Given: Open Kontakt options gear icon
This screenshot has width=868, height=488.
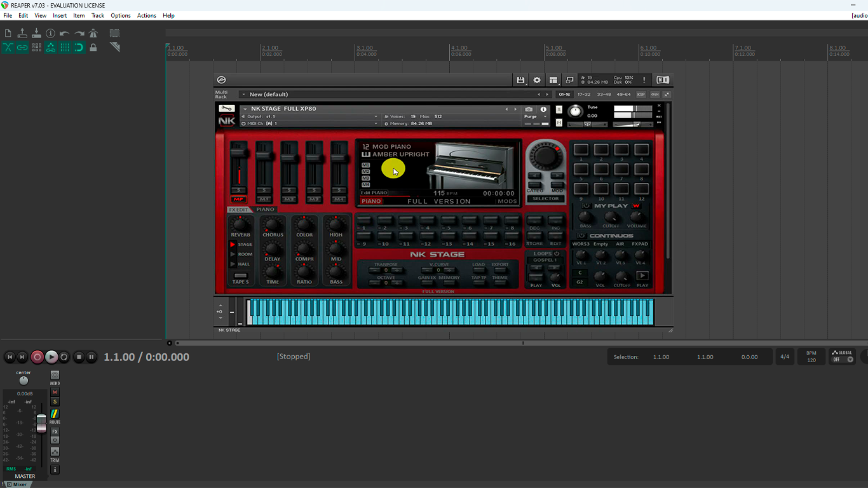Looking at the screenshot, I should coord(537,80).
